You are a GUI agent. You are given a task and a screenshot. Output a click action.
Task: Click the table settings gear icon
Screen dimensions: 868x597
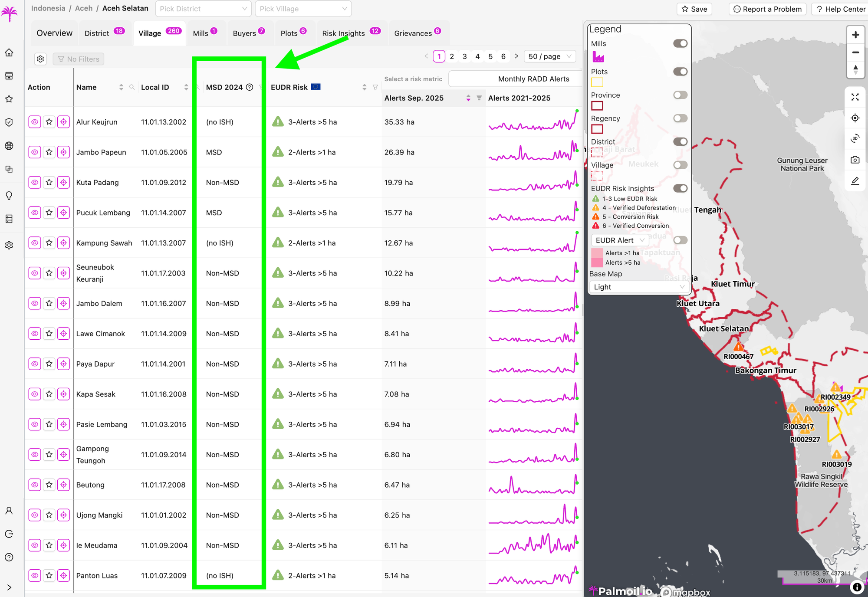click(x=40, y=59)
